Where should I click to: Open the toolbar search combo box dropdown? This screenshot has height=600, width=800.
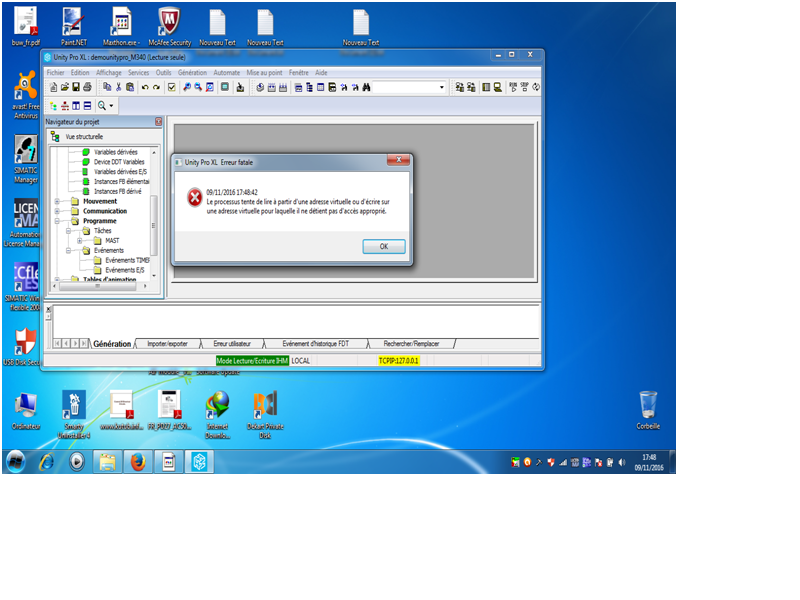click(x=442, y=88)
